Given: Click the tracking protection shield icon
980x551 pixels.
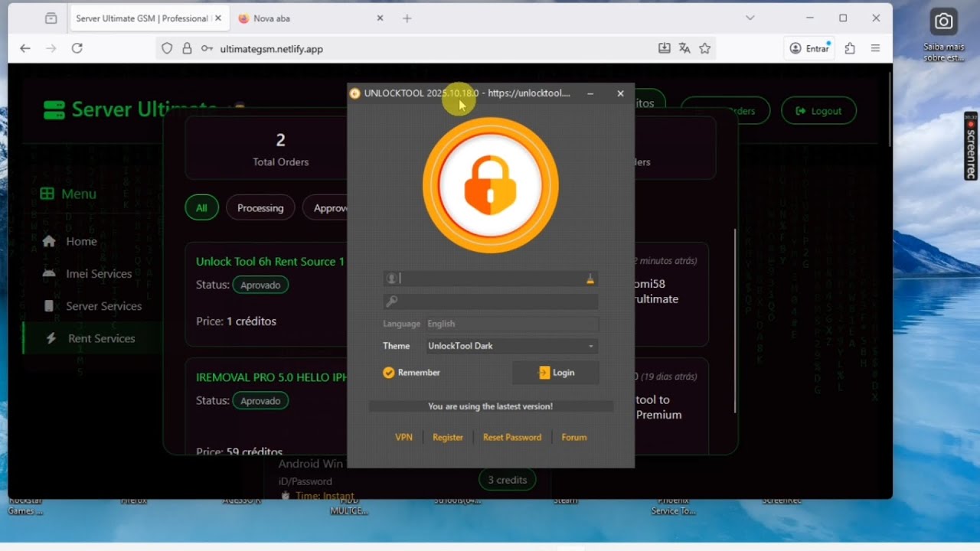Looking at the screenshot, I should 167,48.
